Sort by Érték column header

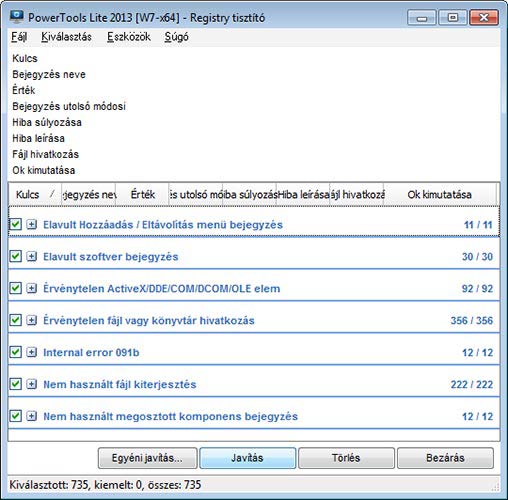(x=142, y=194)
